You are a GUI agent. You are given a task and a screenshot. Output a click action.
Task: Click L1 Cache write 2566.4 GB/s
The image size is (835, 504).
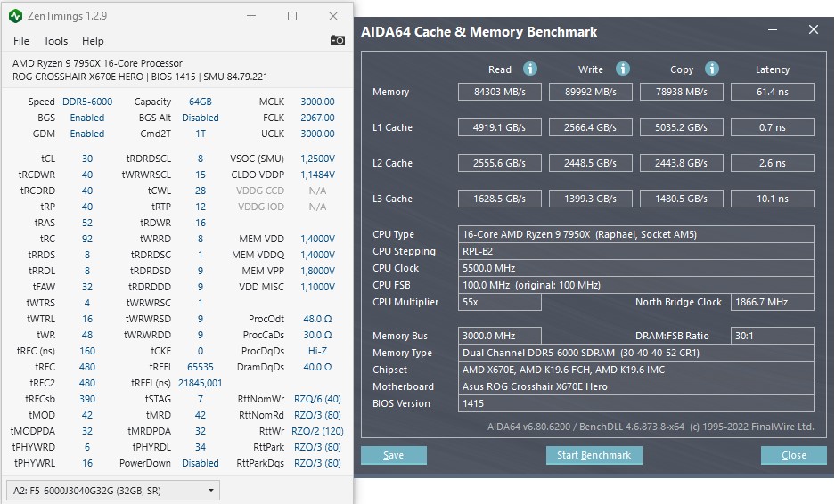click(591, 127)
